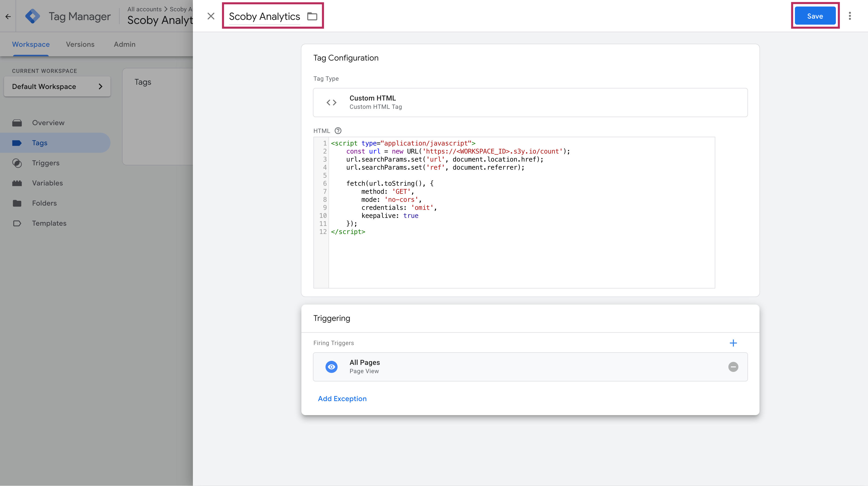Switch to the Admin tab
This screenshot has height=486, width=868.
pyautogui.click(x=124, y=44)
